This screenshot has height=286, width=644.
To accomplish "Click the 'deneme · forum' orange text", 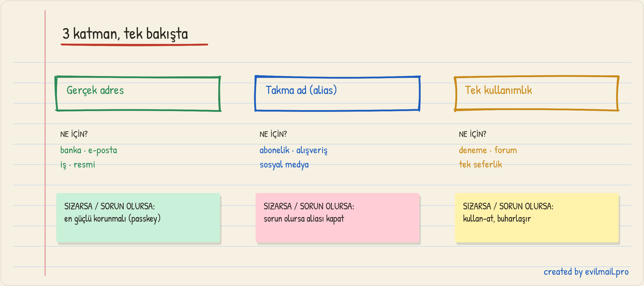I will point(488,150).
